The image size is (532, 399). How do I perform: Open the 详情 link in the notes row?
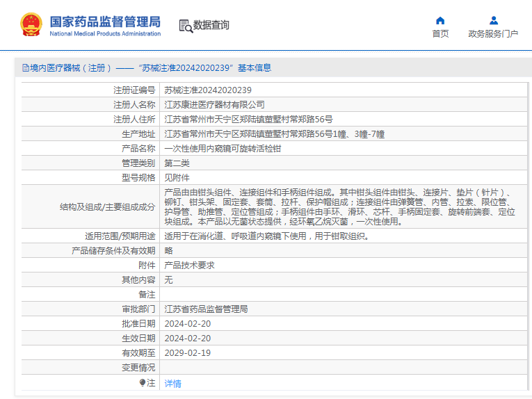172,383
